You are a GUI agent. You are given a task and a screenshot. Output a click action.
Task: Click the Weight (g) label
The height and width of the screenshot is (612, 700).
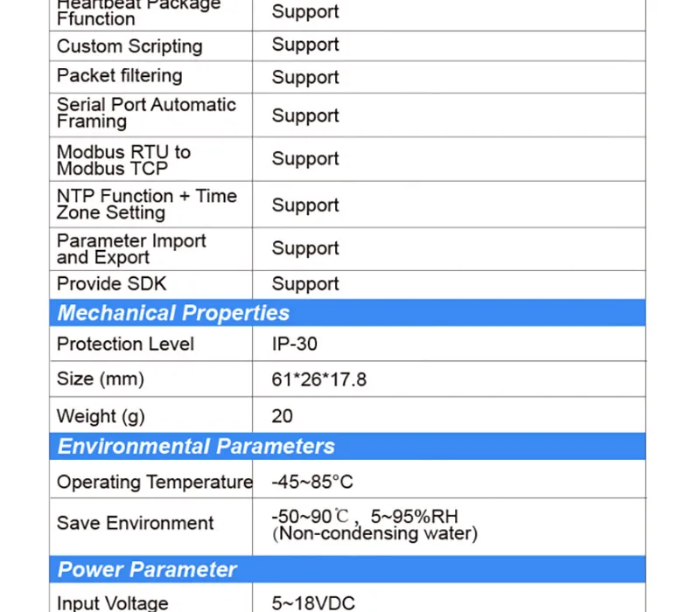click(101, 416)
